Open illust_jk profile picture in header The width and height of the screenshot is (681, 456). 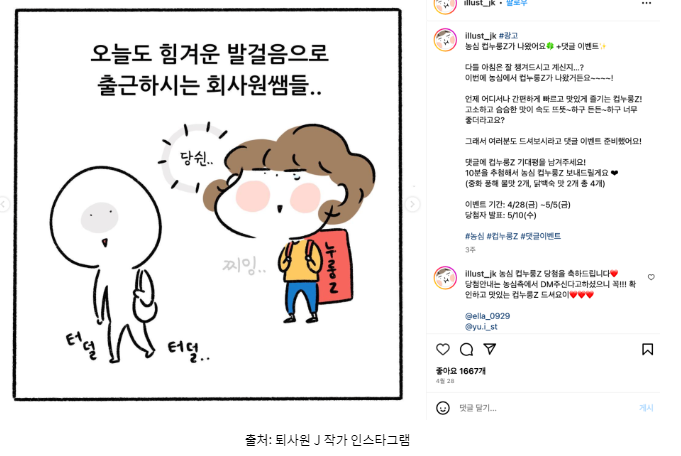point(445,4)
